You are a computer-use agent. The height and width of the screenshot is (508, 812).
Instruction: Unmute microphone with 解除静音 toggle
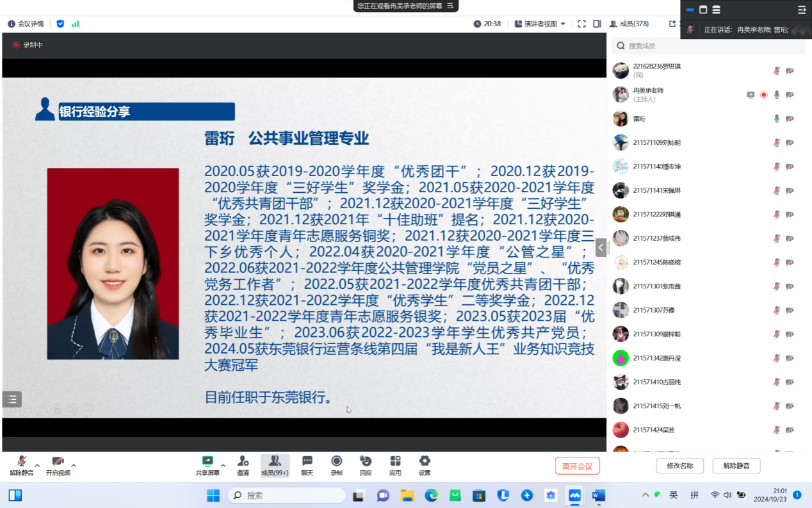coord(21,465)
